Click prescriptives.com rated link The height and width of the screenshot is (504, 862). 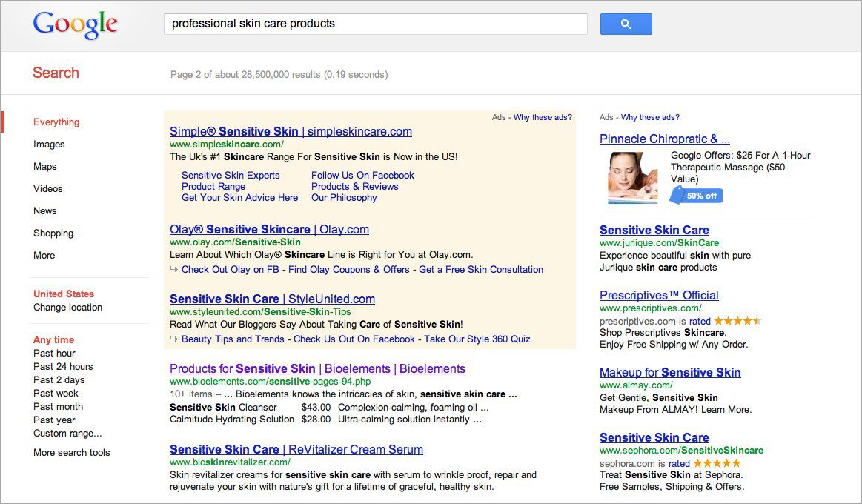pos(700,321)
